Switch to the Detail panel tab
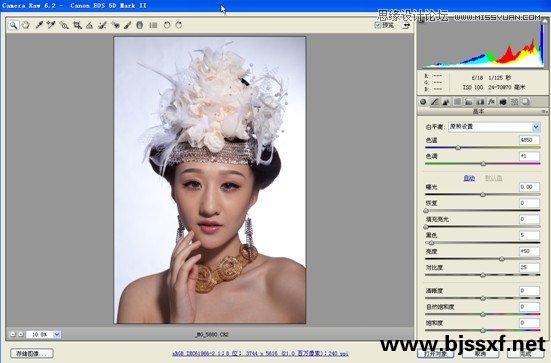 446,102
